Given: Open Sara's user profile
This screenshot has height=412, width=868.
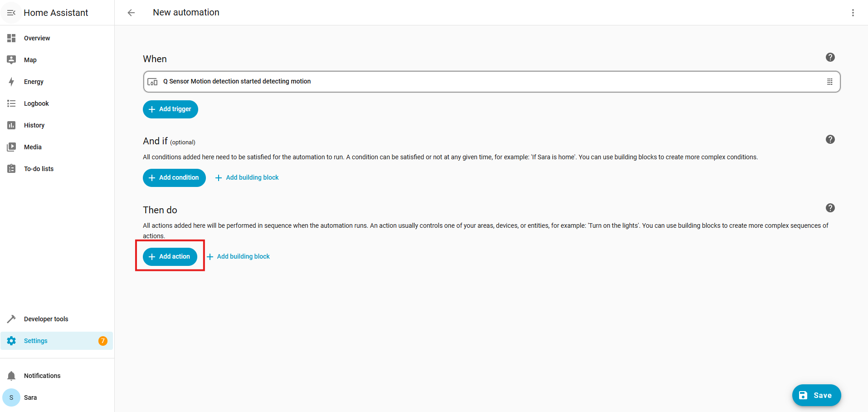Looking at the screenshot, I should coord(57,397).
